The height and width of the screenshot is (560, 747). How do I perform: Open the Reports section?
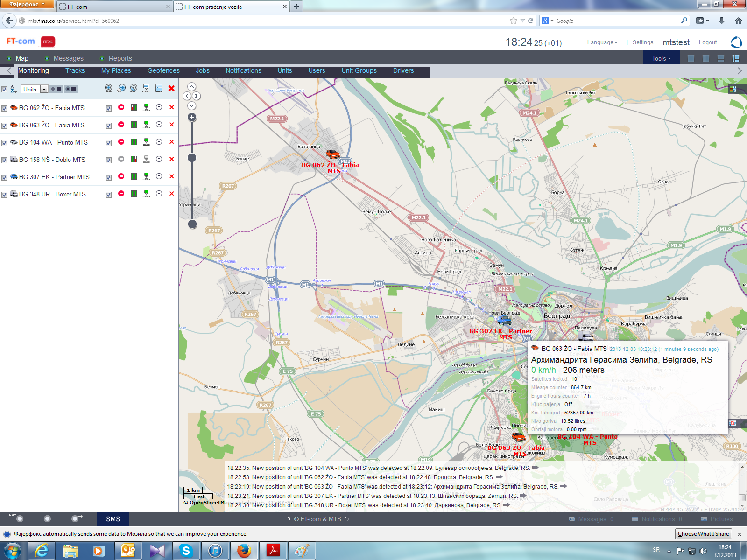120,58
